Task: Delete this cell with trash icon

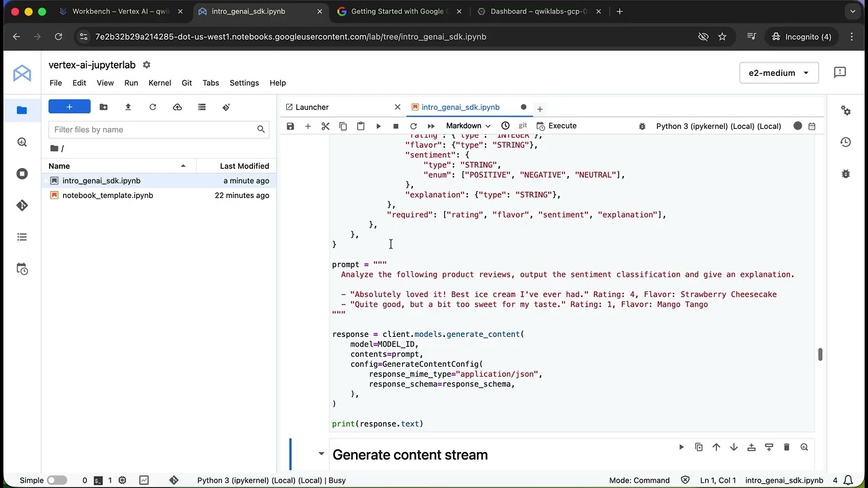Action: [x=787, y=447]
